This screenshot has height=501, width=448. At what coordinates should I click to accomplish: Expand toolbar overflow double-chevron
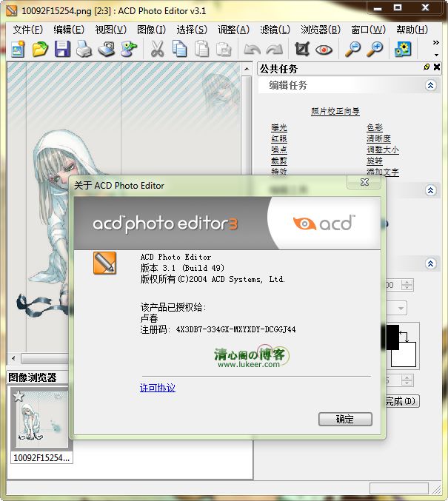[x=436, y=42]
